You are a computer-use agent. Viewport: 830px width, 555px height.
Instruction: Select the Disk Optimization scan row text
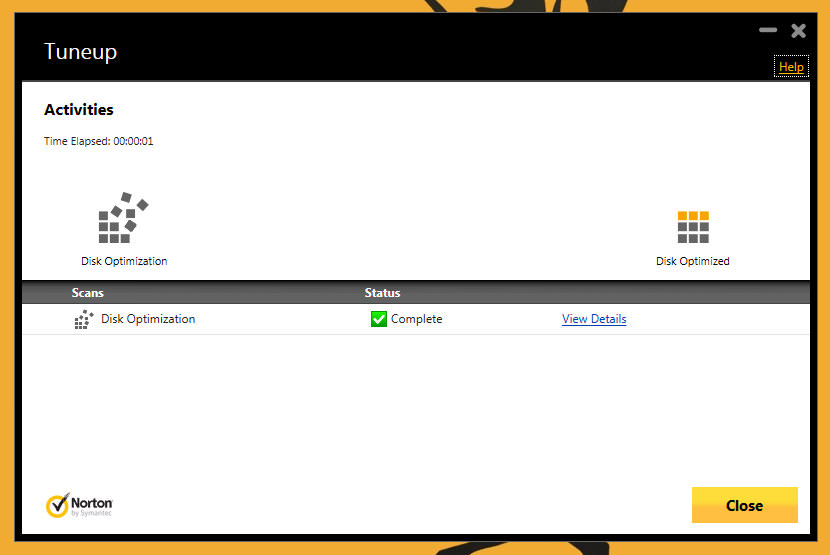148,319
